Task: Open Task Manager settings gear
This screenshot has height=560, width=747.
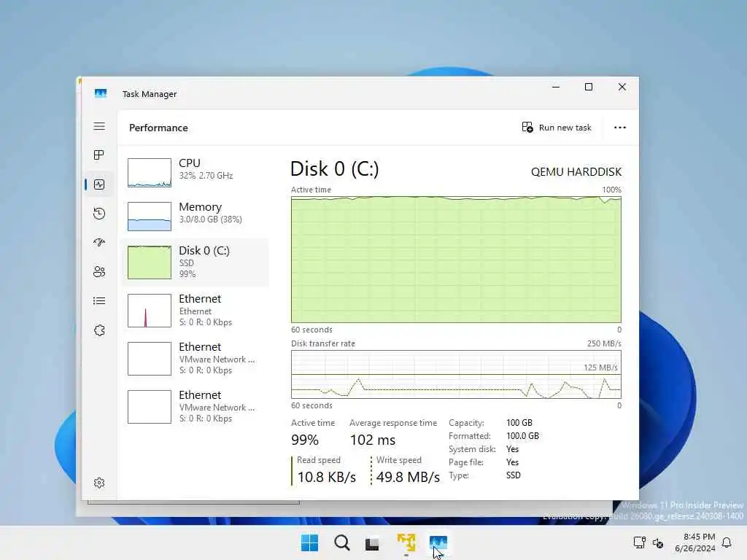Action: click(99, 483)
